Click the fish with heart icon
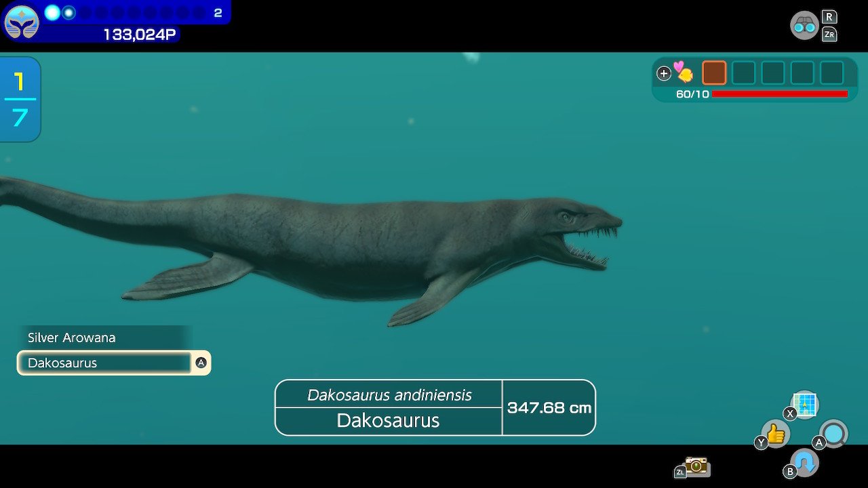868x488 pixels. 684,72
